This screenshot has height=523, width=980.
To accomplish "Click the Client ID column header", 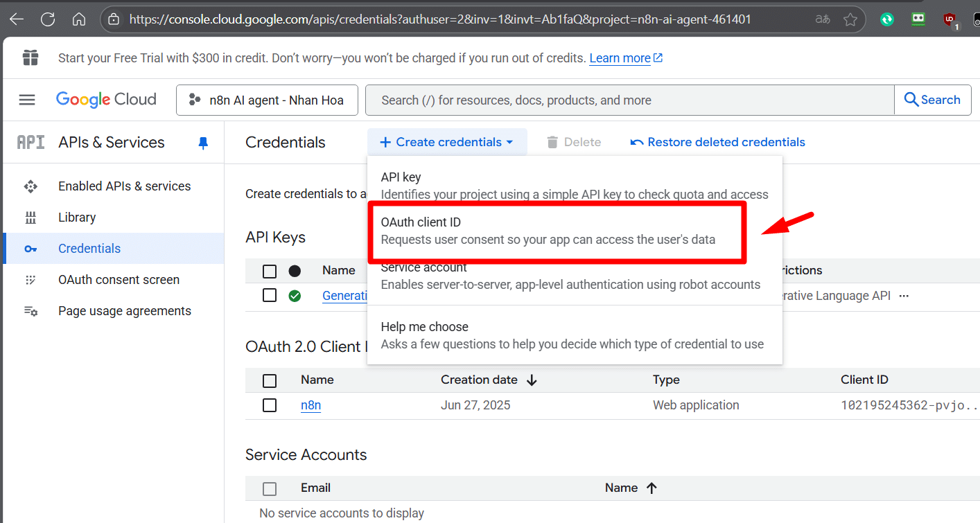I will (x=864, y=380).
